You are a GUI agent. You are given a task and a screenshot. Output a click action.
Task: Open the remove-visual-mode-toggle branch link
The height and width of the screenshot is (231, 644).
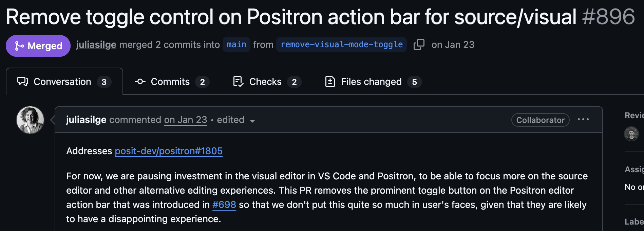(341, 45)
